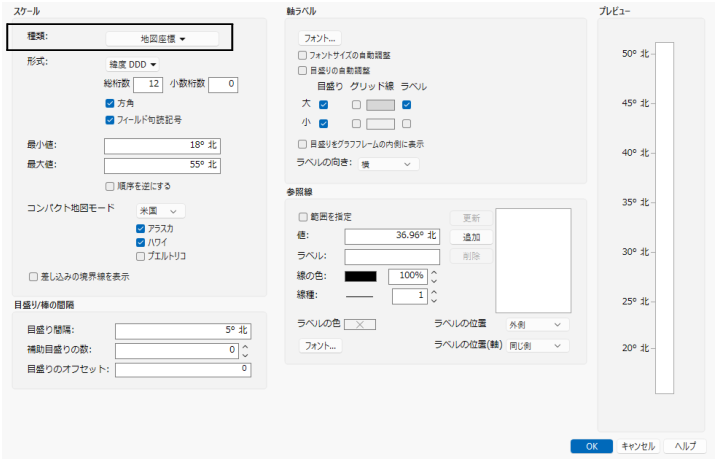717x461 pixels.
Task: Open the ラベルの向き dropdown
Action: (389, 164)
